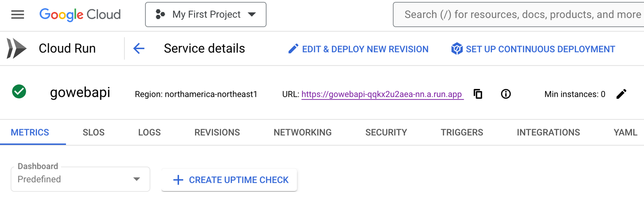Open the My First Project selector
Viewport: 644px width, 202px height.
205,14
